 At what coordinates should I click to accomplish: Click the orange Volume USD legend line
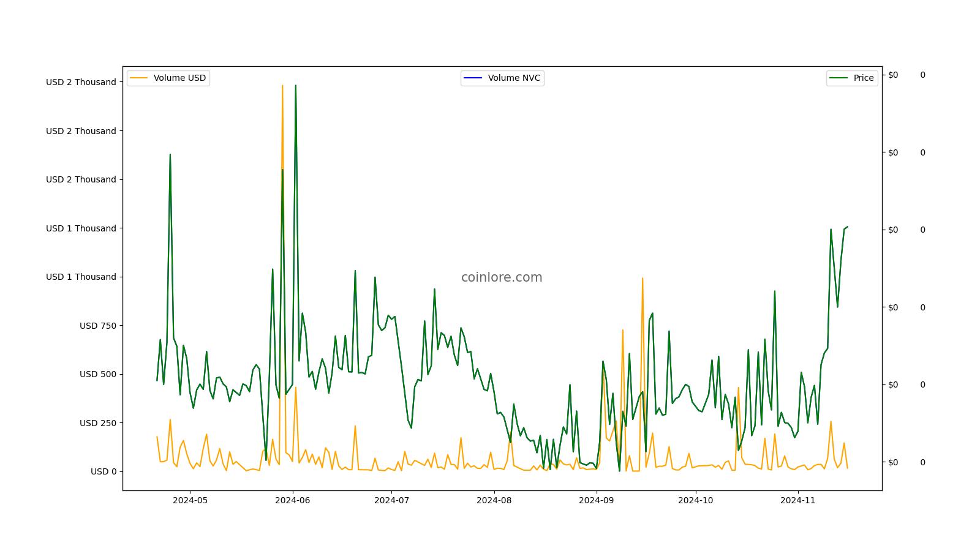click(139, 78)
